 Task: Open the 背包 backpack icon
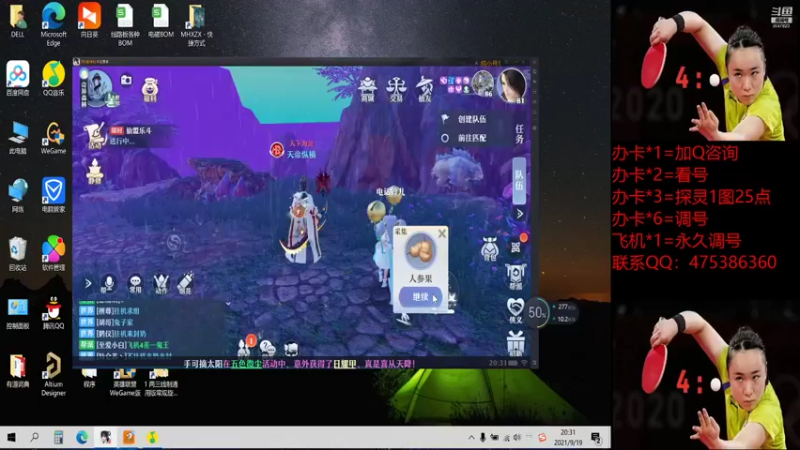click(x=489, y=249)
